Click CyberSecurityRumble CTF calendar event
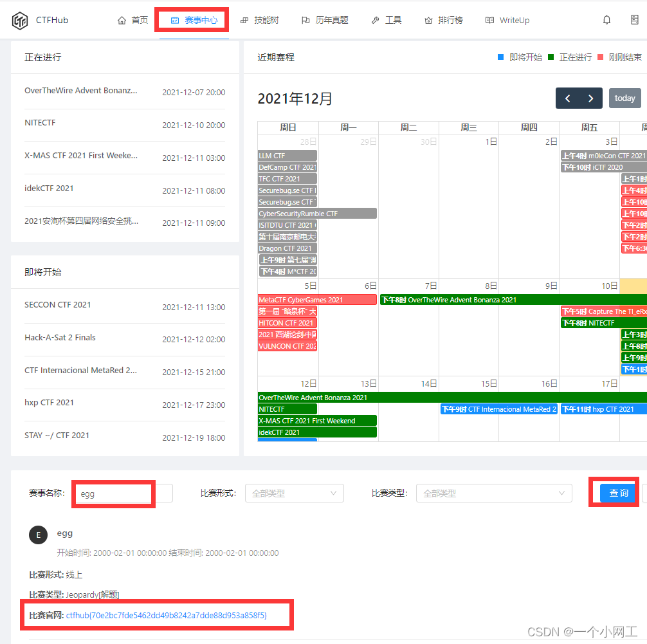Image resolution: width=647 pixels, height=644 pixels. point(317,214)
